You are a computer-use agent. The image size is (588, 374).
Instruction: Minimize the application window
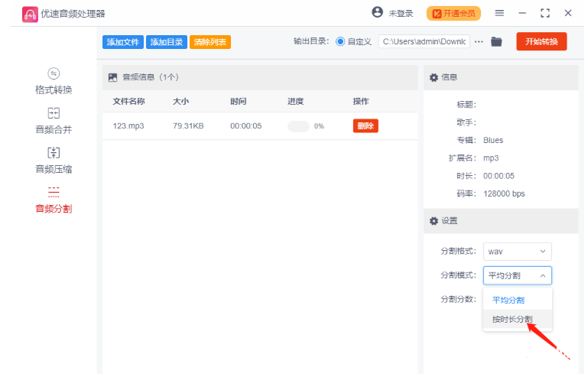522,13
